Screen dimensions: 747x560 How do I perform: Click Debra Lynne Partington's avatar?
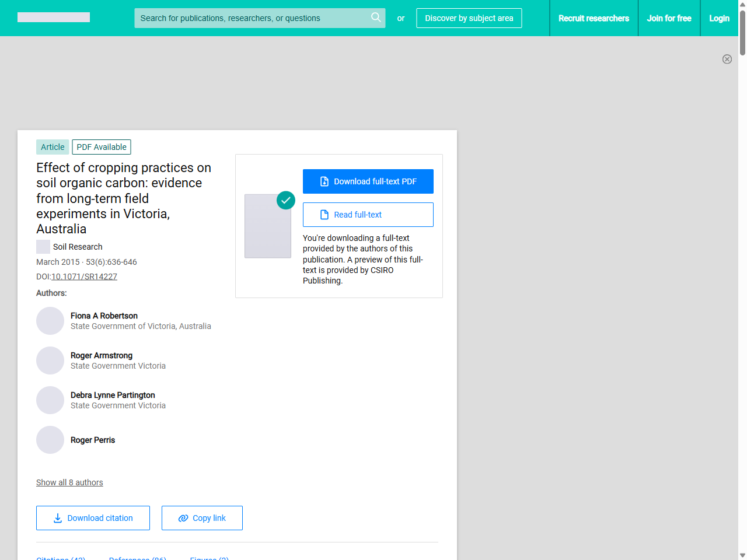pyautogui.click(x=50, y=400)
